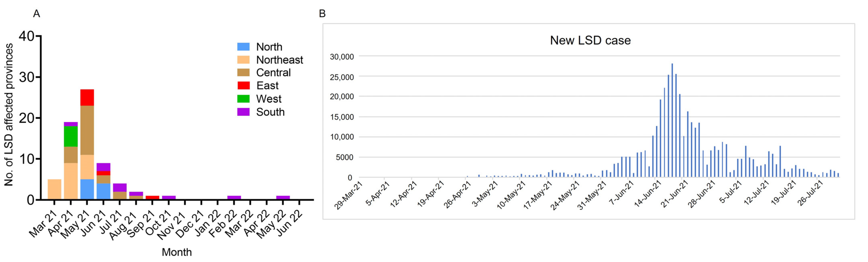Click the green West segment in Apr 21 bar

tap(71, 136)
